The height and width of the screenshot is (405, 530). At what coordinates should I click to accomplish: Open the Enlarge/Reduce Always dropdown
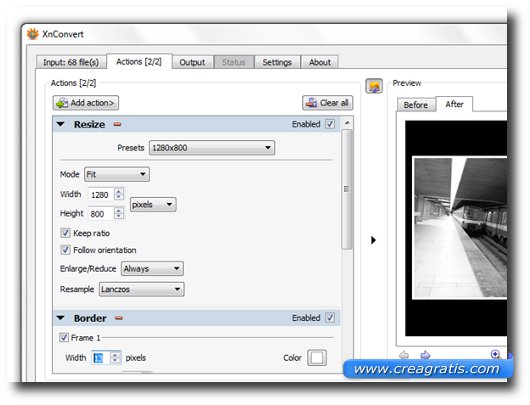tap(152, 269)
